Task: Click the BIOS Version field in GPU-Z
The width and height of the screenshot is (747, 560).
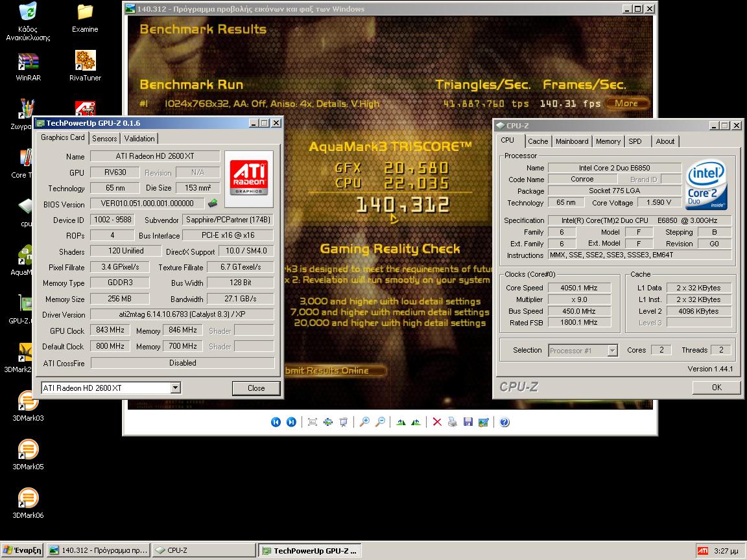Action: pos(147,204)
